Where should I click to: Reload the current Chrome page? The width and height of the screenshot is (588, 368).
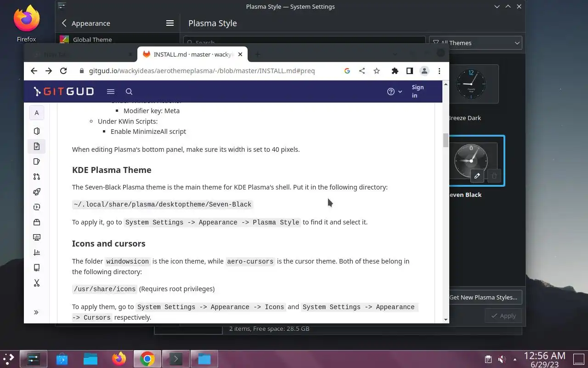[x=63, y=71]
